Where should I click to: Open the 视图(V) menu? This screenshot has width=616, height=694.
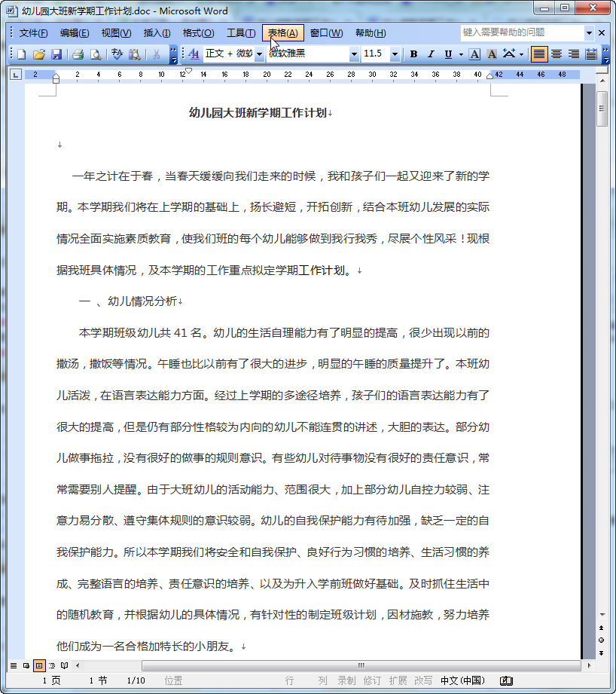click(x=116, y=33)
